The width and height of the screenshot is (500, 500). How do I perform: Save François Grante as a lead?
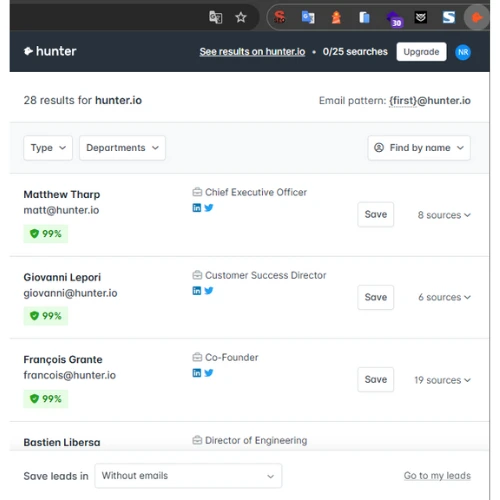click(x=376, y=380)
